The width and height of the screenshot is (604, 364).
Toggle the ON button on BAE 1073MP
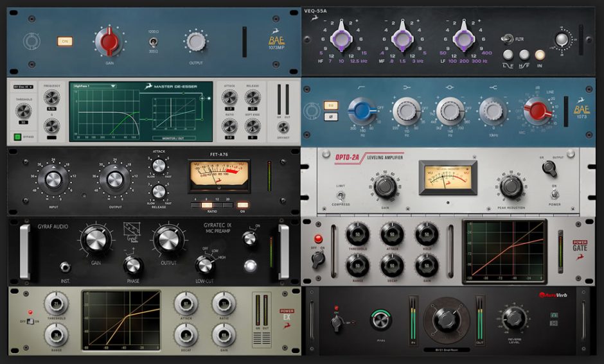(x=65, y=41)
